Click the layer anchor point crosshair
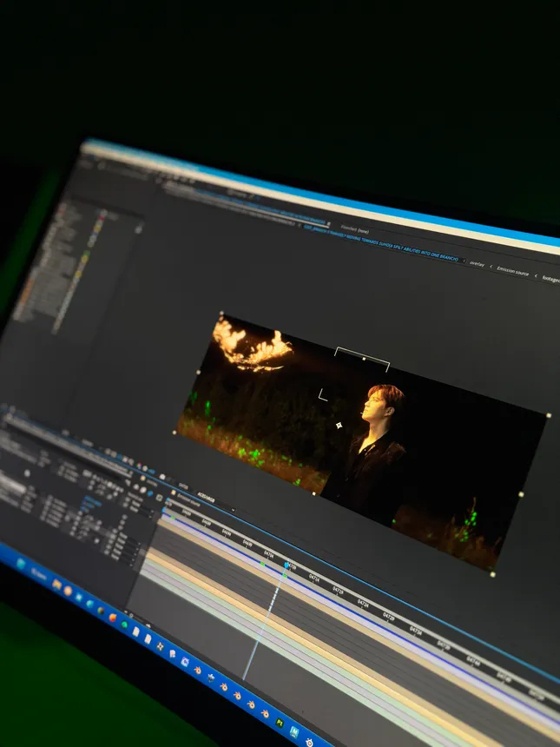 point(339,425)
